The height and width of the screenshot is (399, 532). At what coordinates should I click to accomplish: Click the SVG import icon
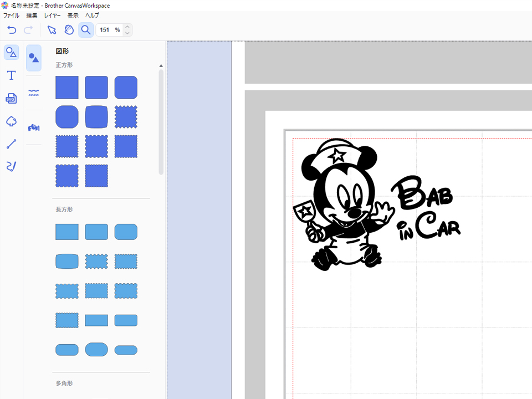11,99
